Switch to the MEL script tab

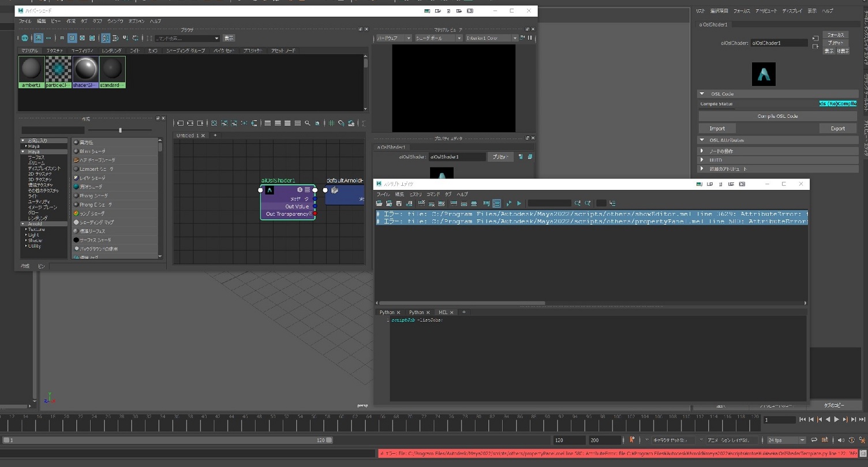tap(443, 312)
